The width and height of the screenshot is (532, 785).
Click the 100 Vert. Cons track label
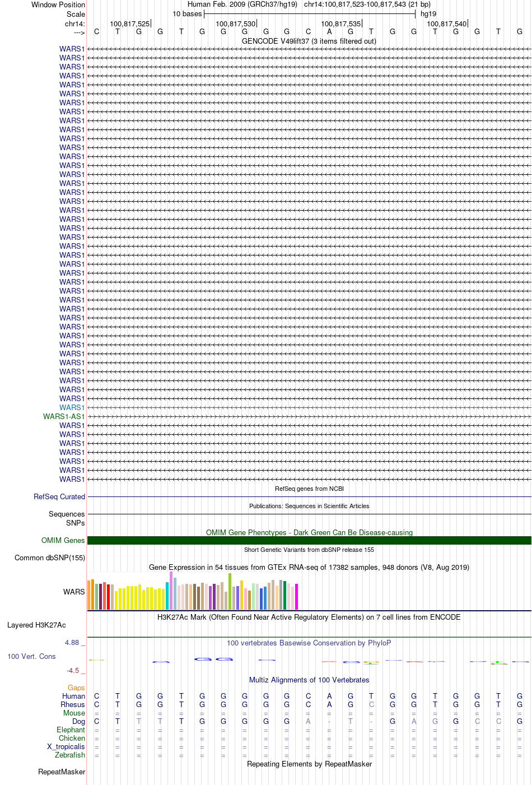[x=31, y=656]
